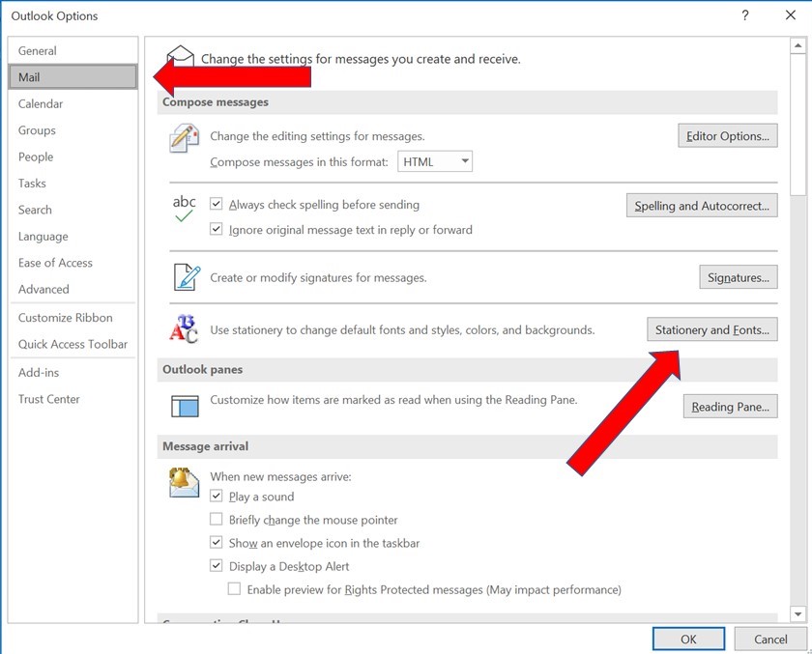Open Spelling and Autocorrect settings
812x654 pixels.
(x=702, y=206)
